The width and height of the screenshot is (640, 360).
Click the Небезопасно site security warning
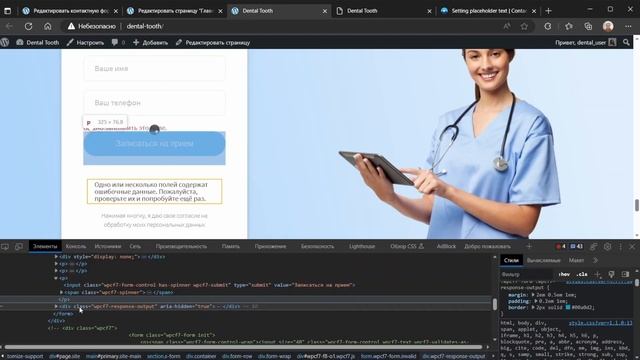[x=92, y=26]
